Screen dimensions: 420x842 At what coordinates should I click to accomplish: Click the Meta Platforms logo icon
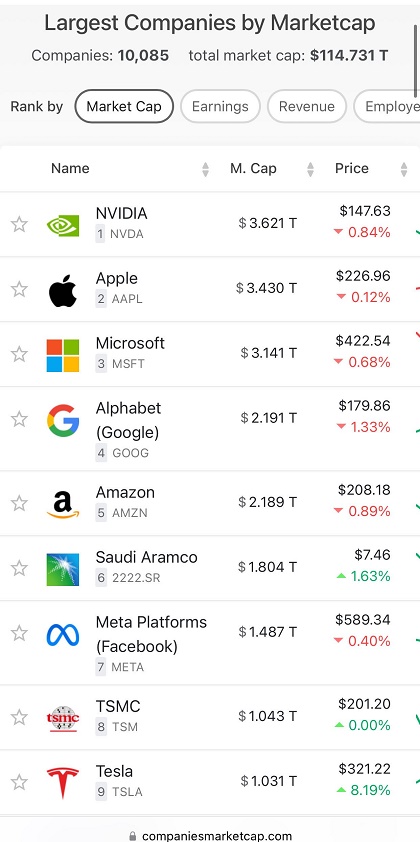63,635
